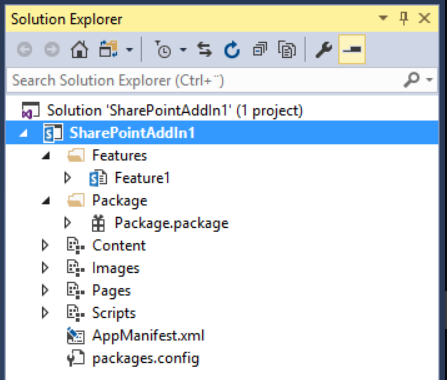Select the Solution 'SharePointAddIn1' node
Viewport: 447px width, 380px height.
click(x=175, y=110)
